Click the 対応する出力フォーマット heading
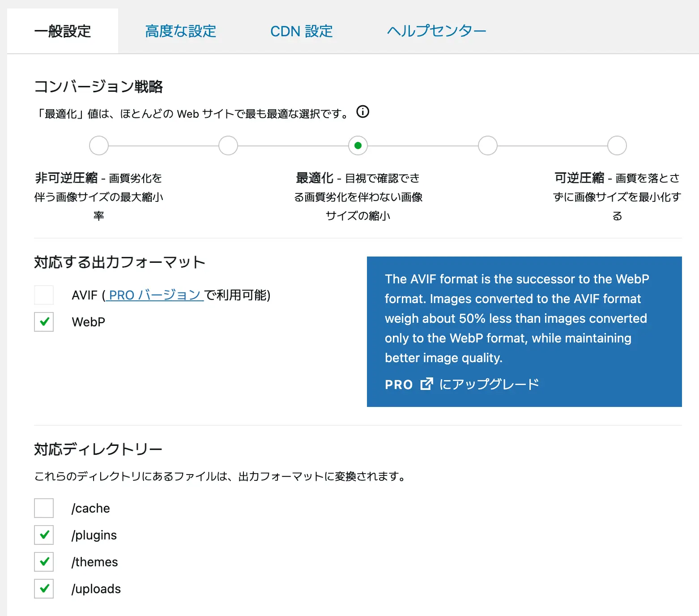Screen dimensions: 699x616 click(119, 262)
